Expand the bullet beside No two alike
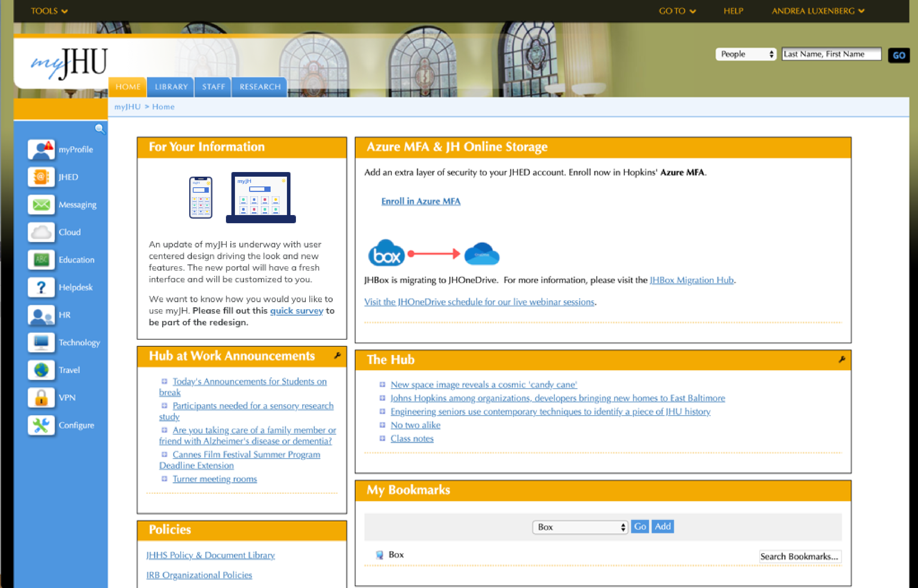The image size is (918, 588). [382, 425]
